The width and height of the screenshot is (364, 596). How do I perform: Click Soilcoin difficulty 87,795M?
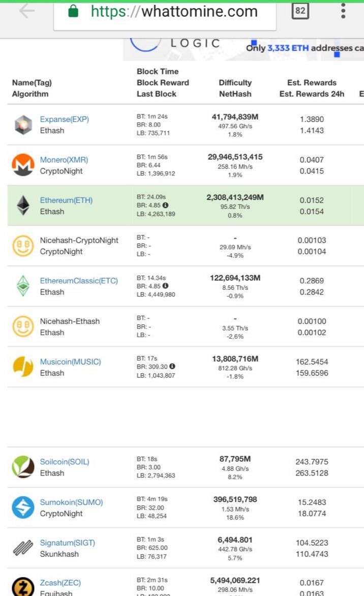(235, 459)
